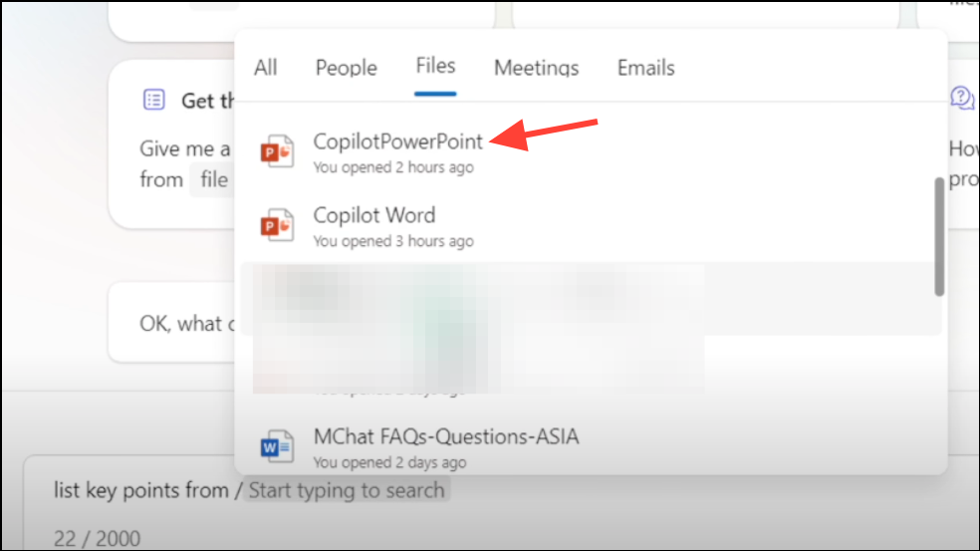Viewport: 980px width, 551px height.
Task: Select the Files tab
Action: click(435, 67)
